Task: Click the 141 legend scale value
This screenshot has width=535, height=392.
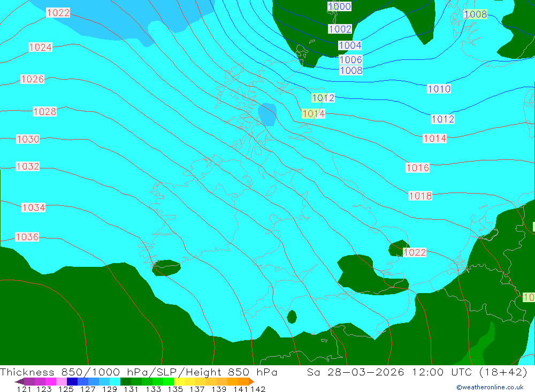Action: click(241, 389)
